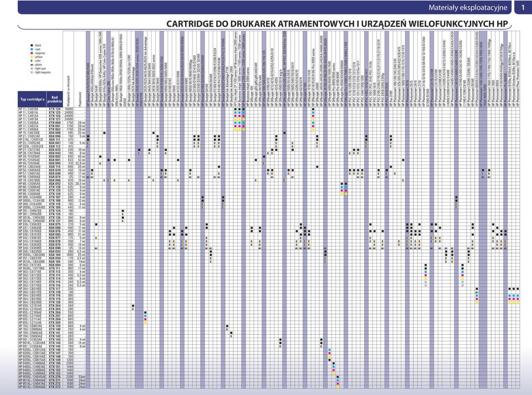Click the '20,5 ml' capacity value

point(81,184)
